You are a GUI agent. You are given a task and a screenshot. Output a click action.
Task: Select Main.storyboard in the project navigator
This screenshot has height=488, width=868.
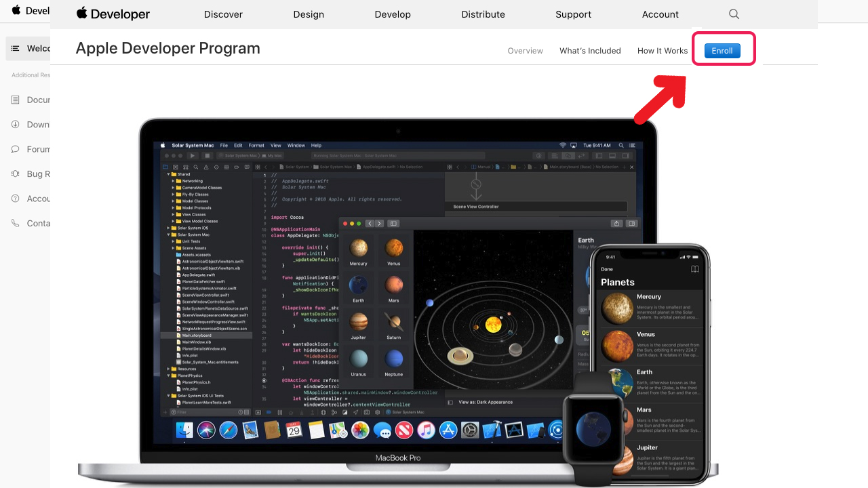coord(197,335)
